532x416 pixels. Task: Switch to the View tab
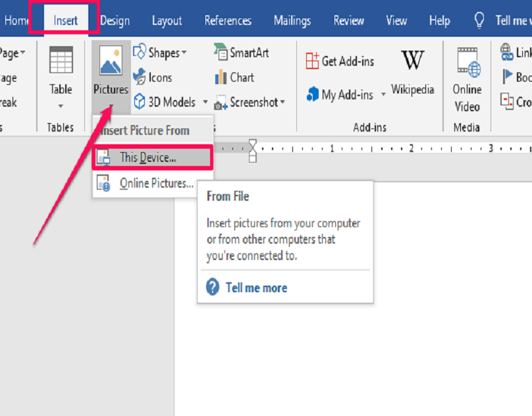[396, 20]
